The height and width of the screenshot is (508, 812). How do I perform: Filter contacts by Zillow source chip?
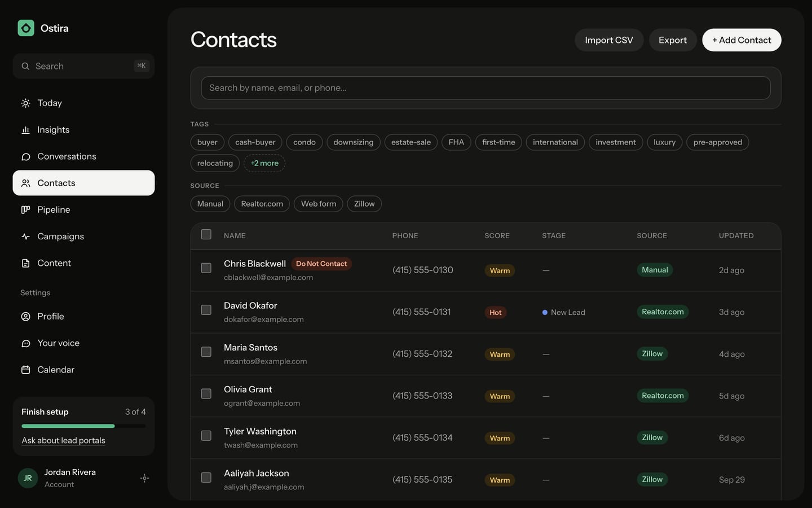coord(364,204)
